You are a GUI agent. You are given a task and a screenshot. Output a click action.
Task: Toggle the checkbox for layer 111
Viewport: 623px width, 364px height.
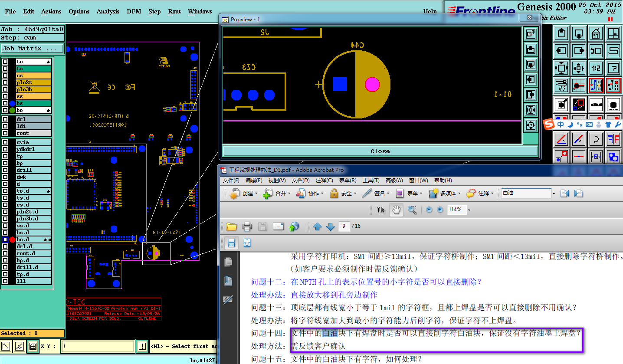5,281
